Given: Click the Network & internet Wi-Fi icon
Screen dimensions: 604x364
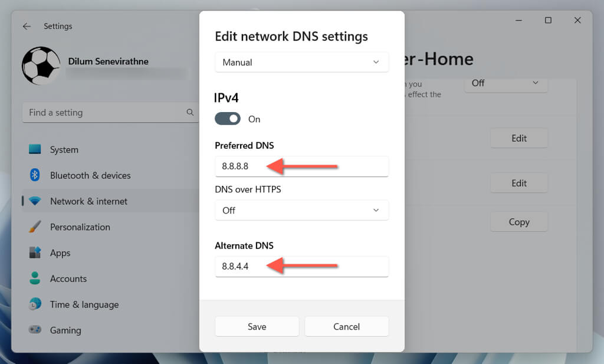Looking at the screenshot, I should point(35,201).
